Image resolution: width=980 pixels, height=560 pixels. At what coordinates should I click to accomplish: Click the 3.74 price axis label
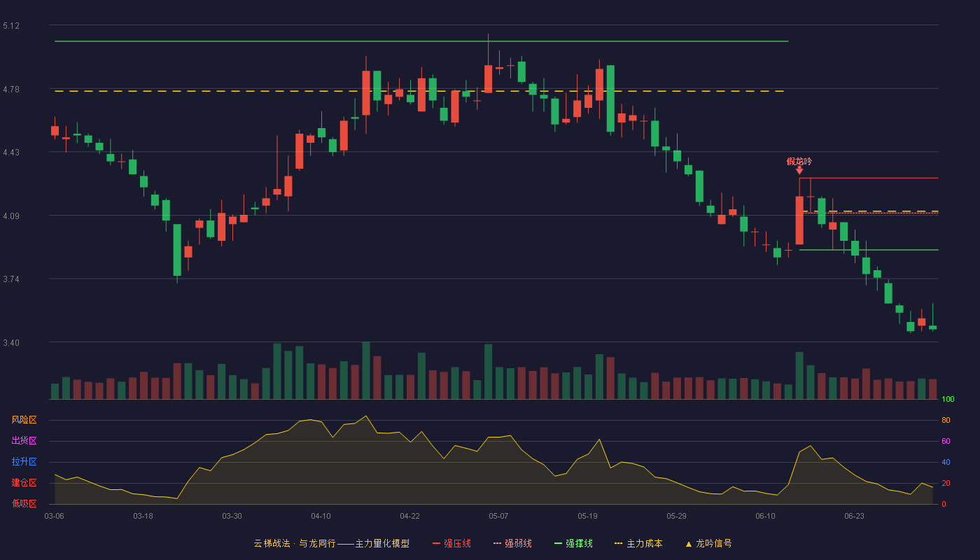(x=11, y=279)
